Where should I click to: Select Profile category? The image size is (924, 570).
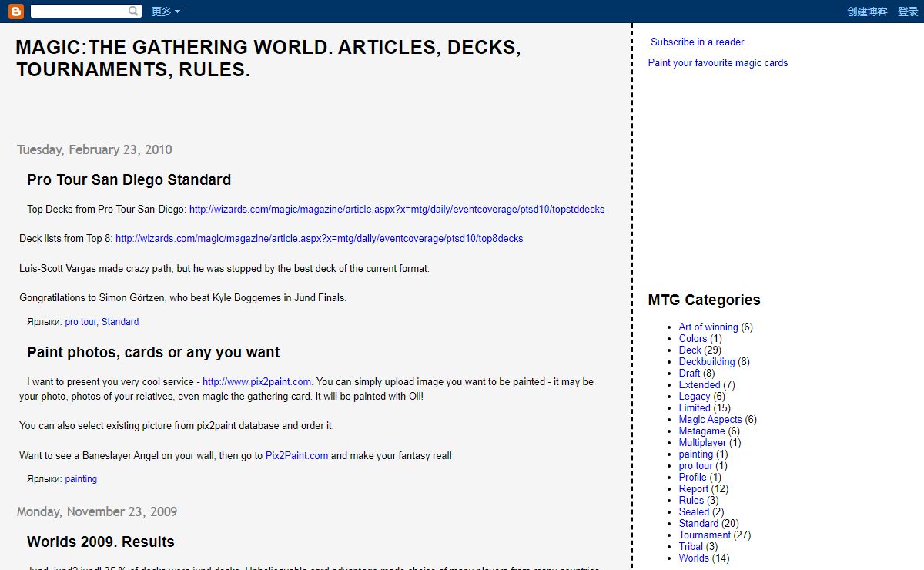(693, 478)
